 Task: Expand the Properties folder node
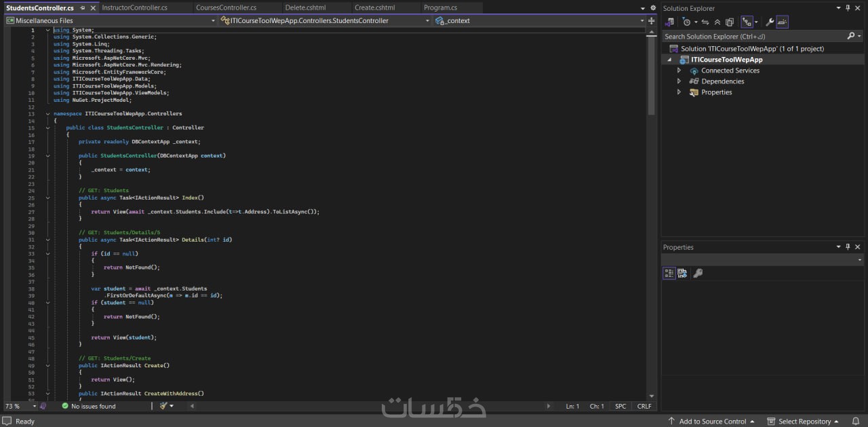679,92
